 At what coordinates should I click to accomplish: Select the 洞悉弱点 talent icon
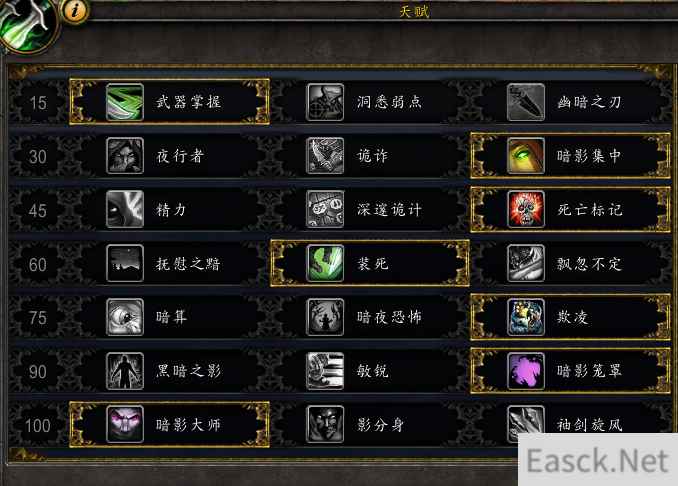click(325, 102)
